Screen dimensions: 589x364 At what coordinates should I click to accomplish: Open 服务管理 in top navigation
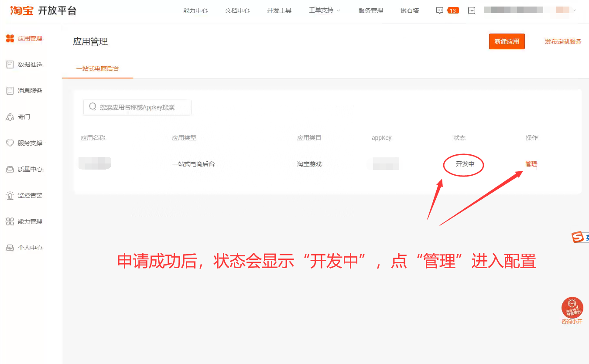(371, 10)
